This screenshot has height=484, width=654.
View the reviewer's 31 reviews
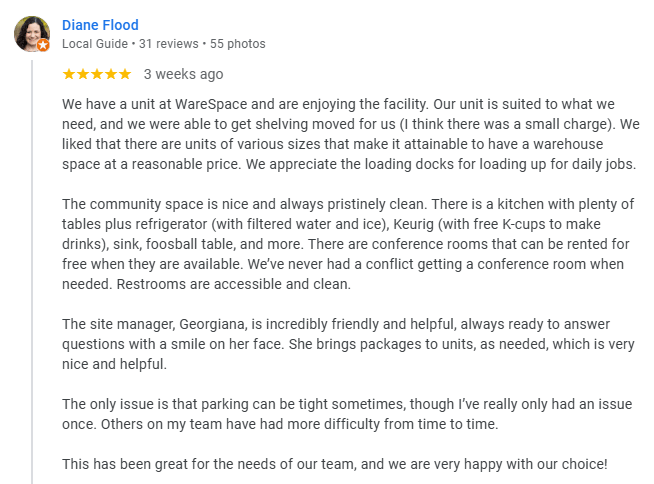169,44
